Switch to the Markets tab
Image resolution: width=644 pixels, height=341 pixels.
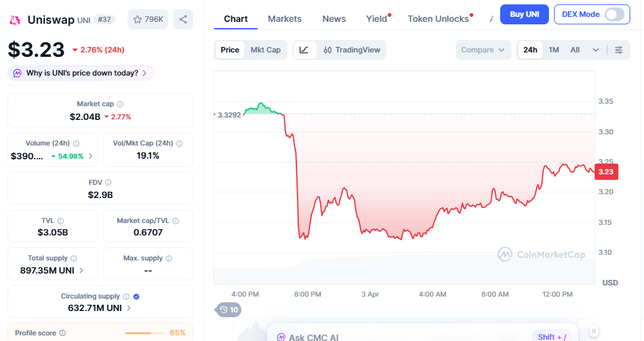pyautogui.click(x=284, y=19)
